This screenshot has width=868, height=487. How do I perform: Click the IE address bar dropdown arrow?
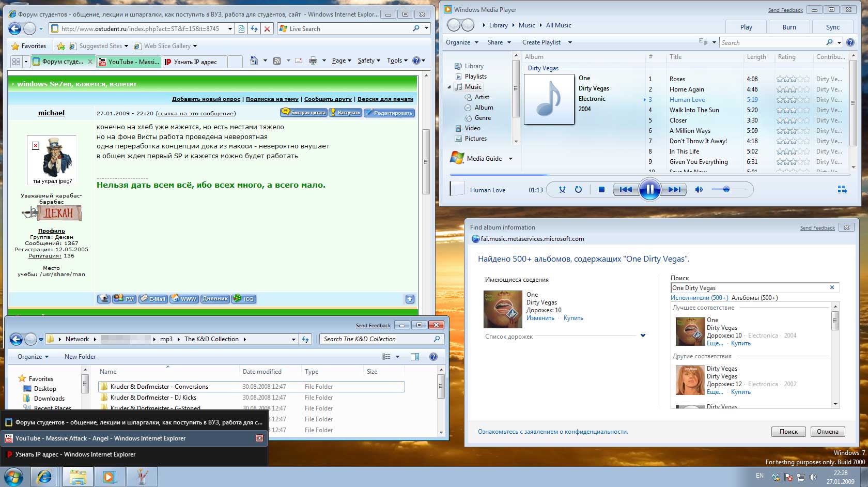pos(230,29)
